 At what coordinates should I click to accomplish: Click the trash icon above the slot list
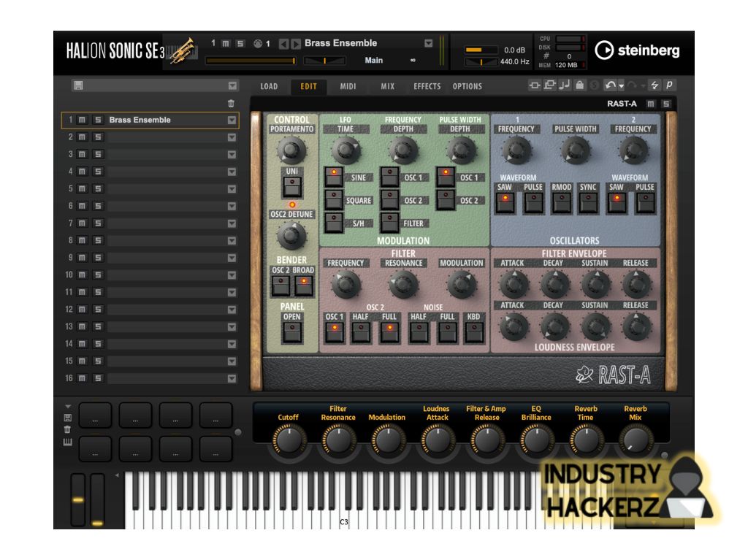pyautogui.click(x=231, y=103)
